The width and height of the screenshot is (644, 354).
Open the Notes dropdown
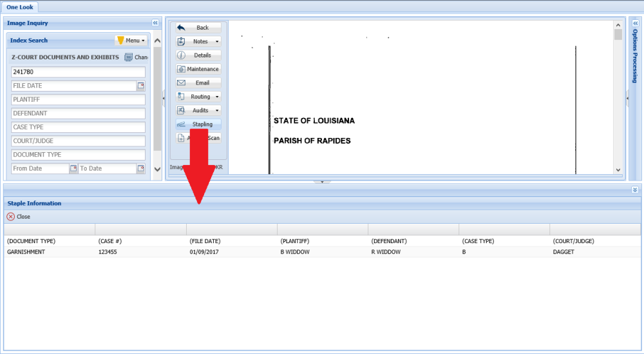pyautogui.click(x=198, y=41)
